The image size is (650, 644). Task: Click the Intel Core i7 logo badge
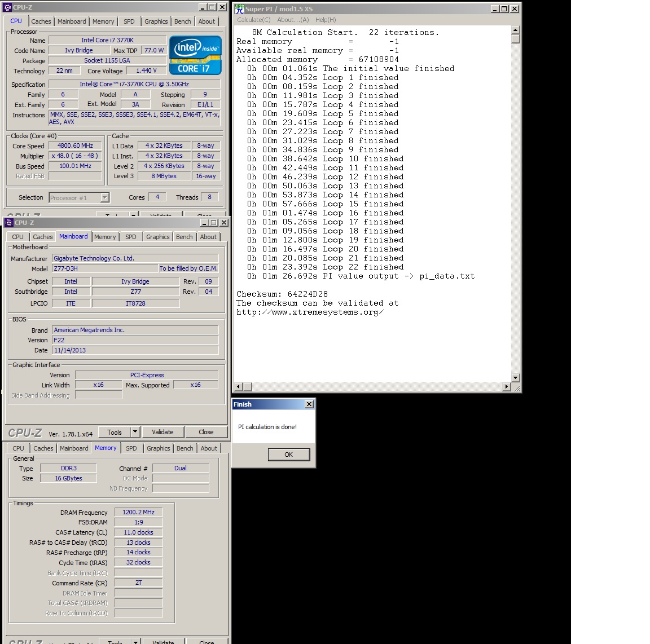(195, 55)
